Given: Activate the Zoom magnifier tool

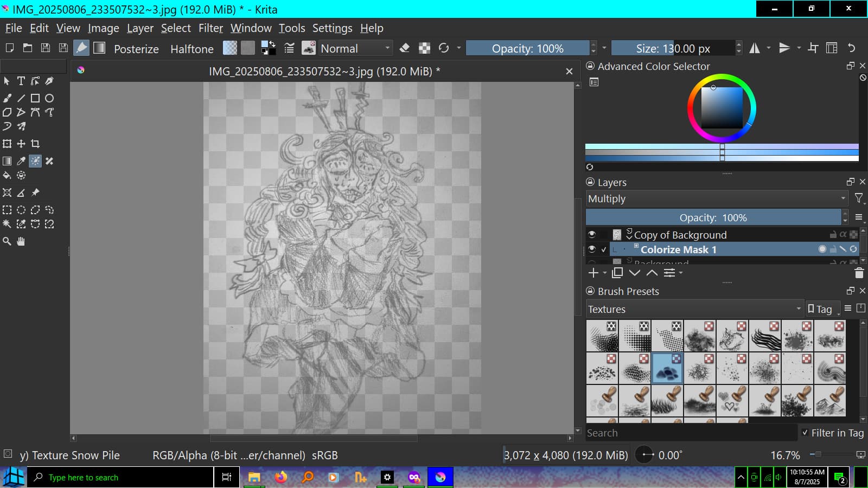Looking at the screenshot, I should (7, 241).
